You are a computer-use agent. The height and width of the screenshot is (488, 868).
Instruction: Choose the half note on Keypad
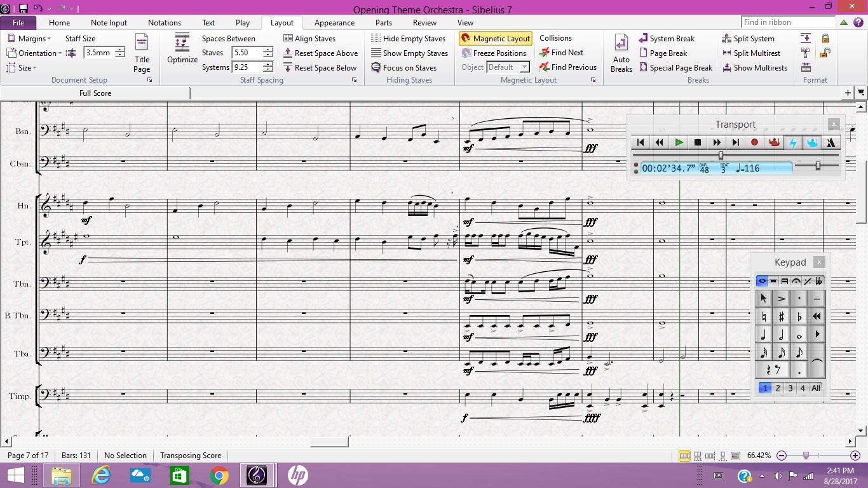[781, 334]
